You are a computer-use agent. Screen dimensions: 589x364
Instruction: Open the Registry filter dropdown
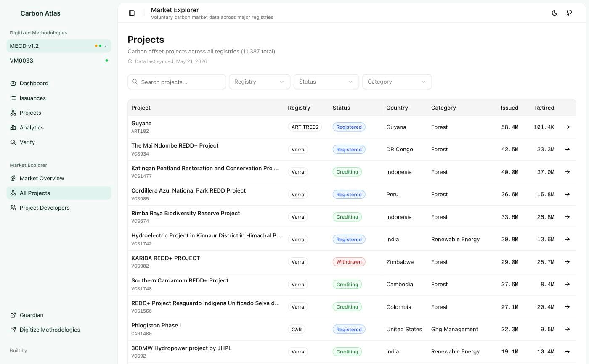[260, 82]
